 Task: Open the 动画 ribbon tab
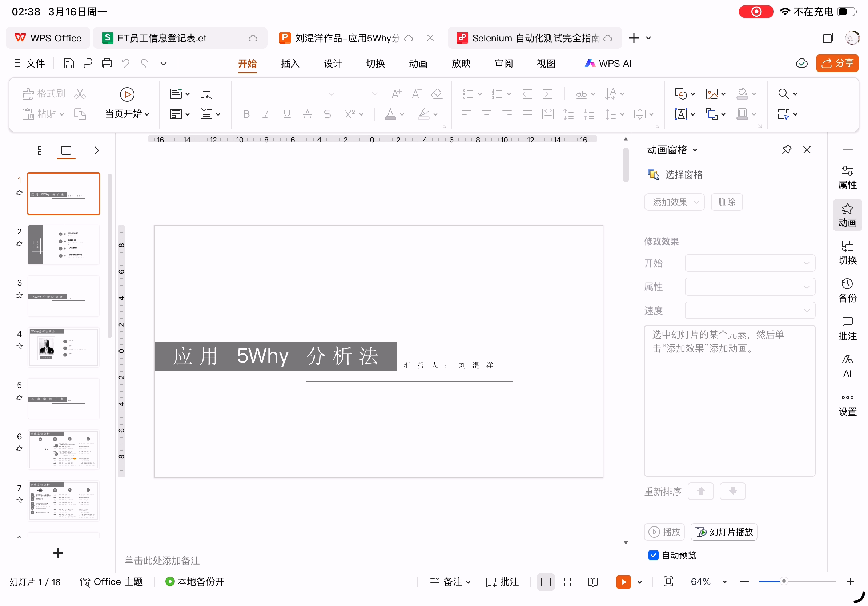[418, 64]
